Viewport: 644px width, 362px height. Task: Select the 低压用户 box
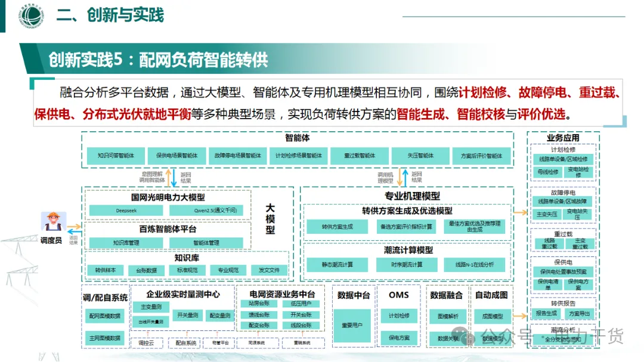(301, 304)
